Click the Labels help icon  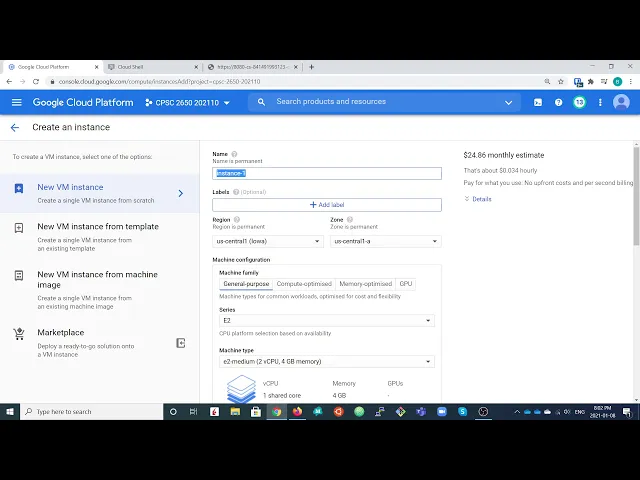coord(236,192)
